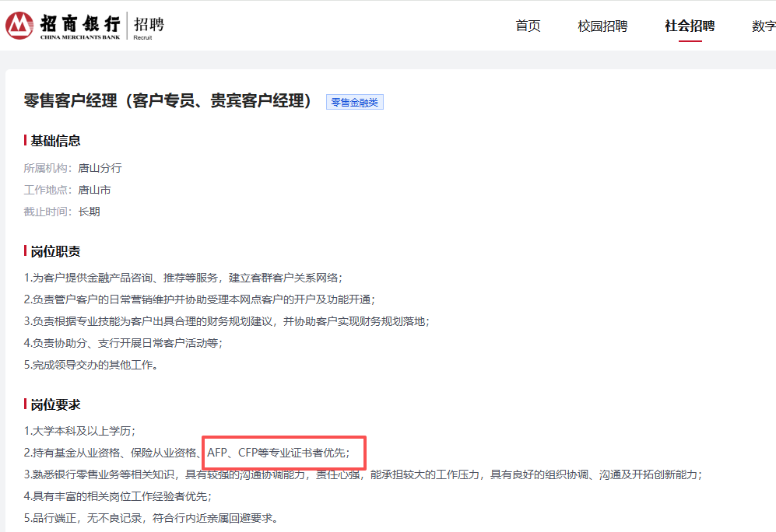Click the 基础信息 section heading
776x532 pixels.
(x=55, y=141)
